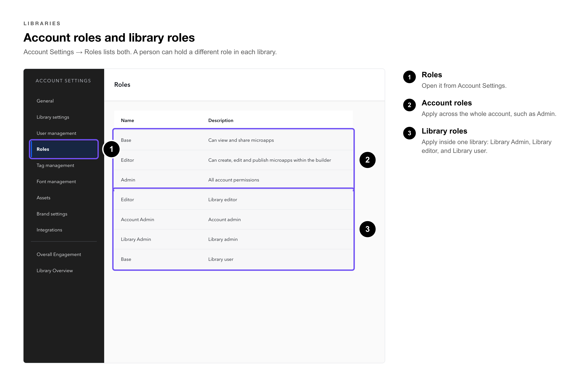Select the Editor role that publishes microapps

click(x=233, y=160)
